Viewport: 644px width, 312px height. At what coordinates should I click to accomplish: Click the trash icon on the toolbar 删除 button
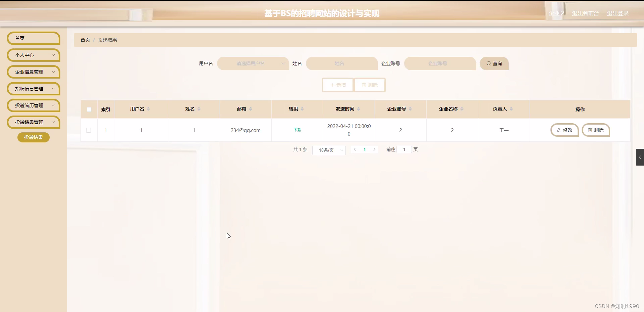[364, 85]
